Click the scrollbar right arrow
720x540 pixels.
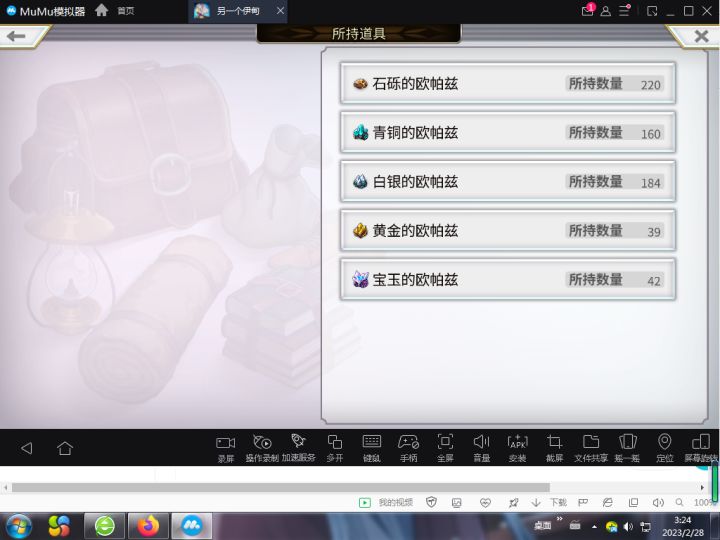(x=702, y=487)
